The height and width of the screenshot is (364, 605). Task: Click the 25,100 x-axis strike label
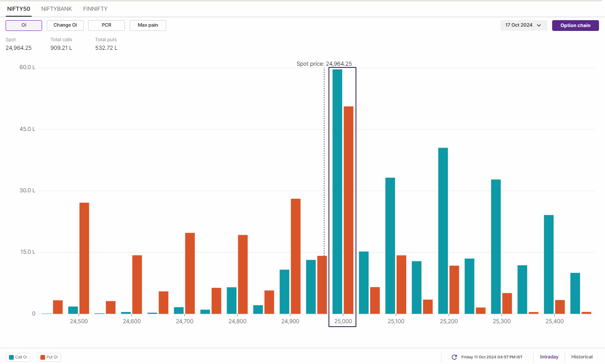tap(396, 321)
